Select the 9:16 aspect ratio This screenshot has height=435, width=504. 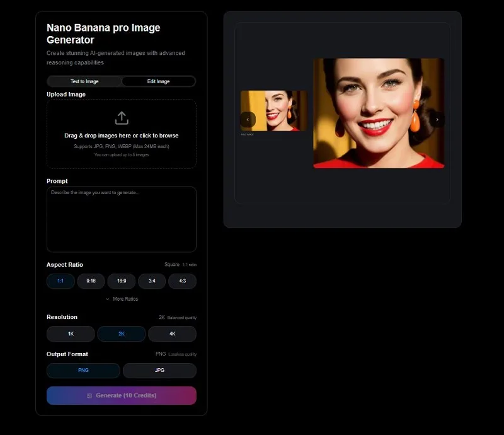pyautogui.click(x=91, y=281)
